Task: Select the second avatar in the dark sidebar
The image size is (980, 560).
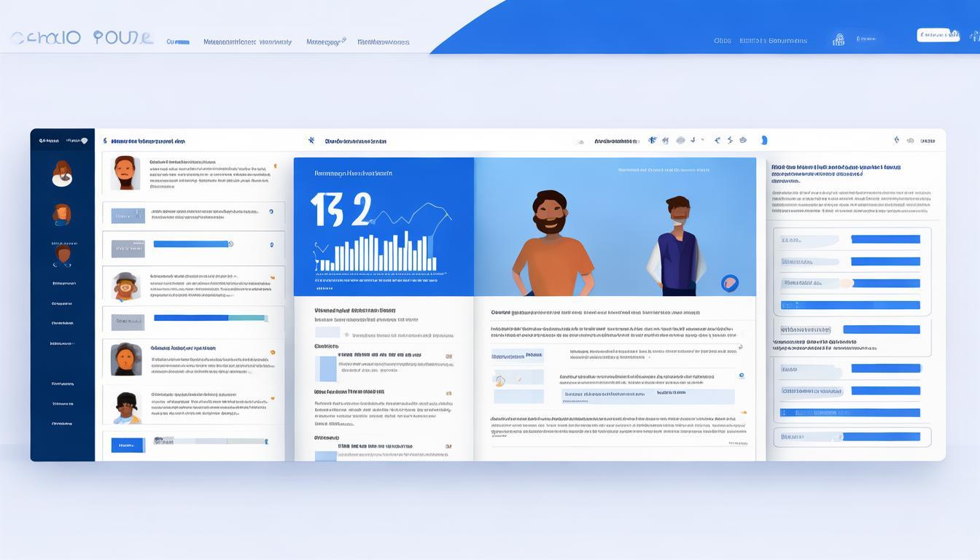Action: tap(62, 214)
